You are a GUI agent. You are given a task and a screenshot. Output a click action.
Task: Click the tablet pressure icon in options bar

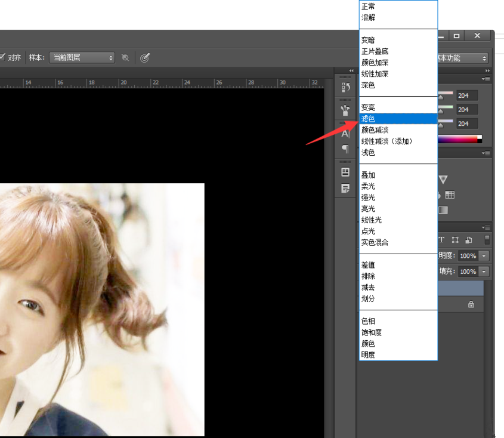point(145,58)
